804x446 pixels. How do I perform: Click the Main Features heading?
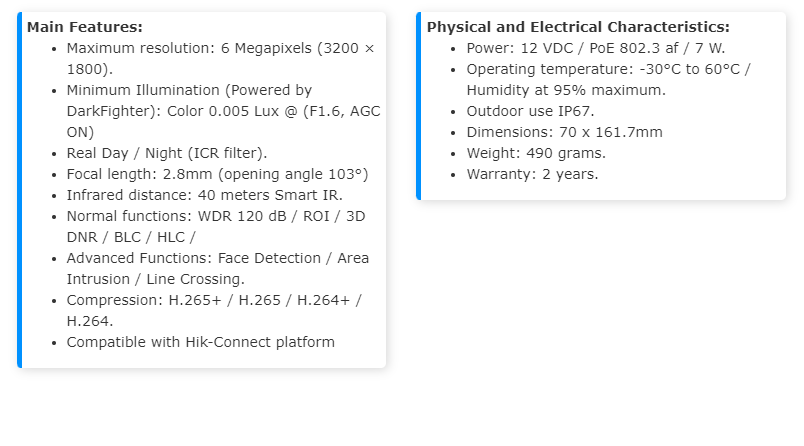coord(85,27)
